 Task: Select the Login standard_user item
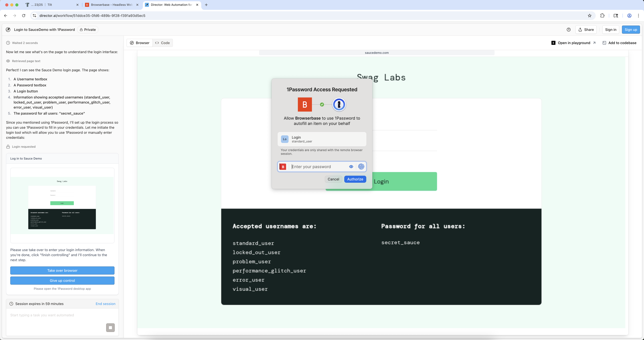322,139
